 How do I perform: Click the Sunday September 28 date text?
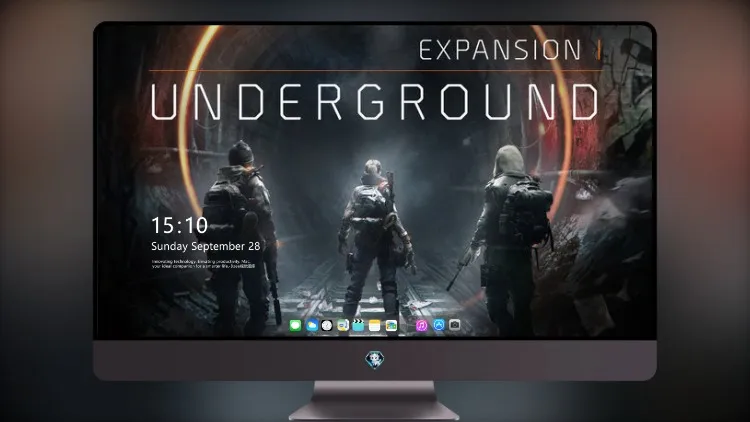[x=206, y=246]
